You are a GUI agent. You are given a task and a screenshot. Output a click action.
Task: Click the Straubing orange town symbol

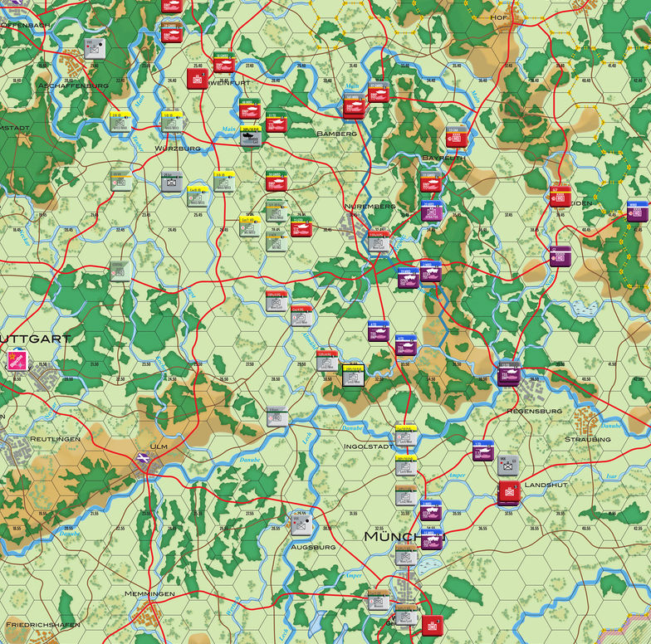[586, 420]
